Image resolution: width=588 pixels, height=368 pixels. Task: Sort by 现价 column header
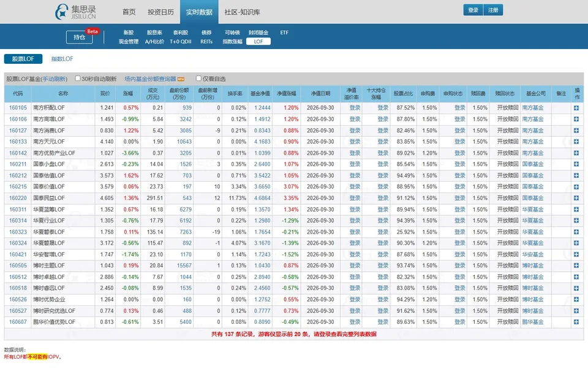pos(105,93)
